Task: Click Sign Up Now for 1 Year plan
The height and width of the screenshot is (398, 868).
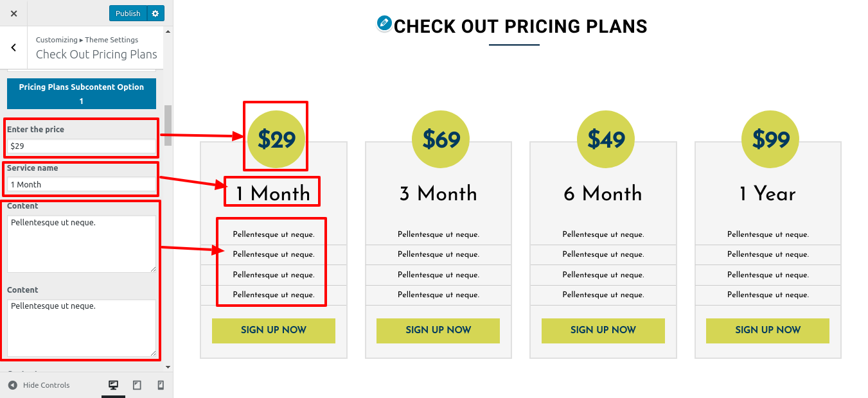Action: [x=768, y=331]
